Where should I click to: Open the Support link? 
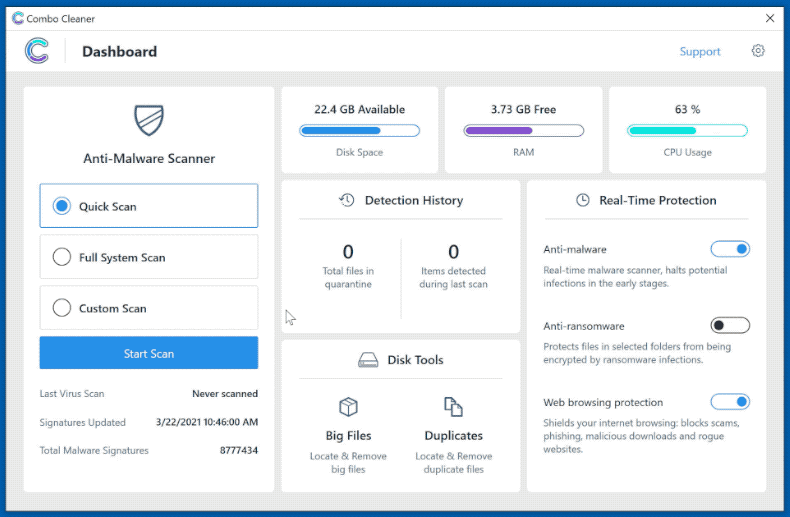coord(700,51)
